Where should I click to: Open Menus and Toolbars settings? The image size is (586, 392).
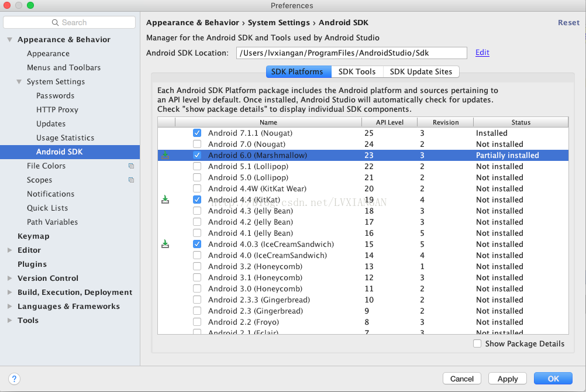click(64, 68)
